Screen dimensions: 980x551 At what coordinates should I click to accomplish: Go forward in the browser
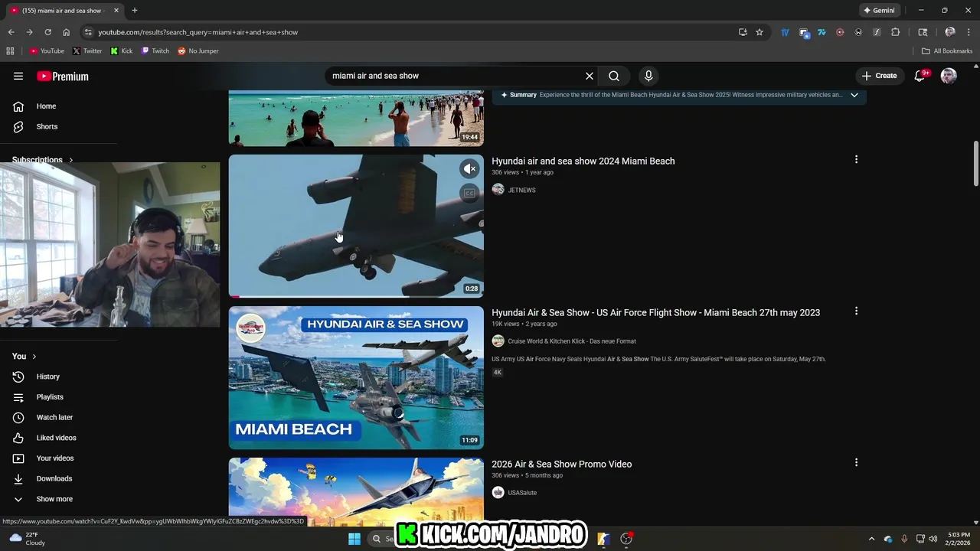(29, 32)
